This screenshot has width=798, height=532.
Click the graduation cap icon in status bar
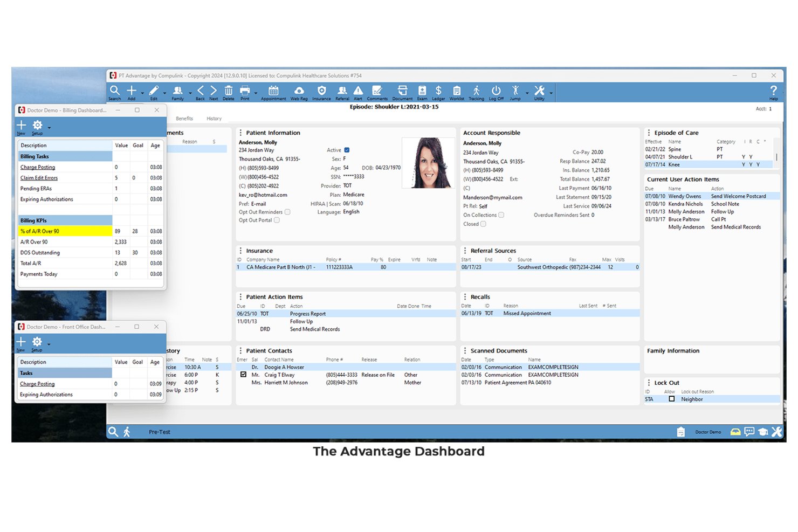pos(763,432)
